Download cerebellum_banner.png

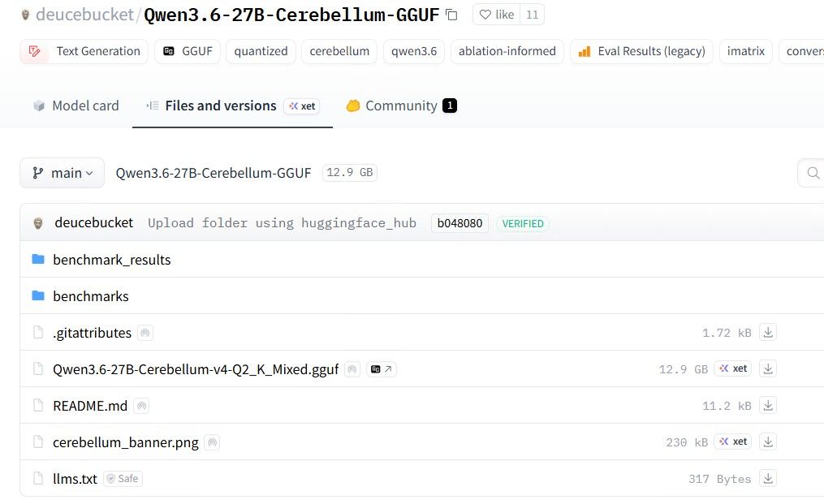768,442
